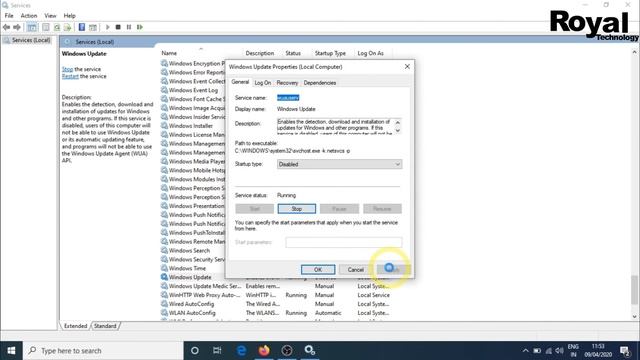Select the General tab in properties dialog

[240, 82]
